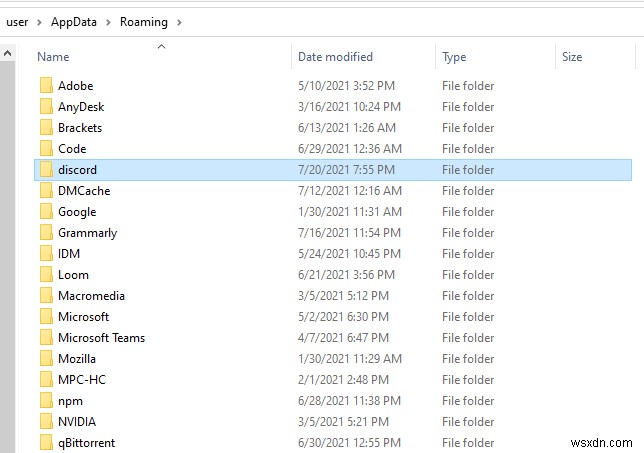Click the discord folder icon

[x=46, y=169]
